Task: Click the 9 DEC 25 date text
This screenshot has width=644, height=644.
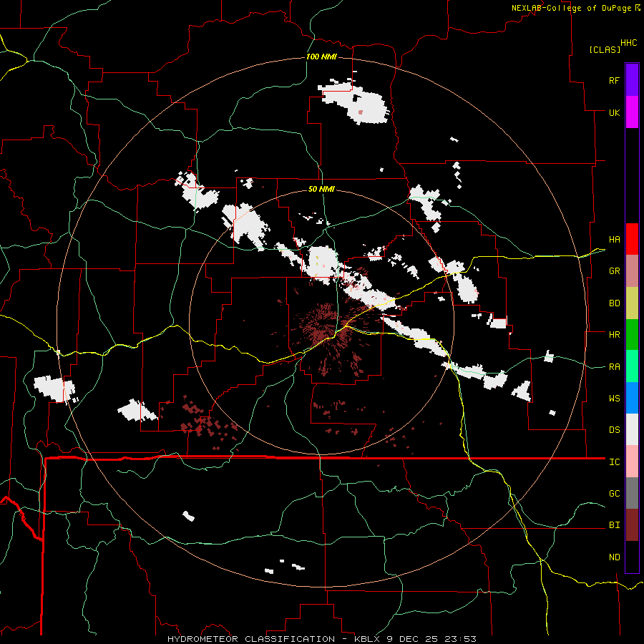Action: 412,639
